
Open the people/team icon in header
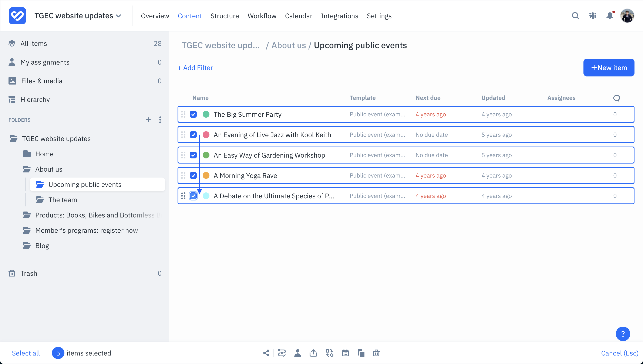[592, 16]
